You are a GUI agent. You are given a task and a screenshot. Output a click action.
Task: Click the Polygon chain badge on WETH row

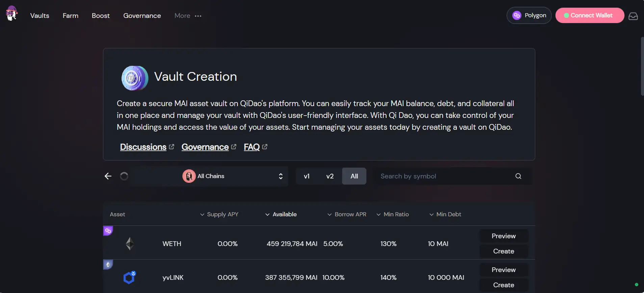108,231
